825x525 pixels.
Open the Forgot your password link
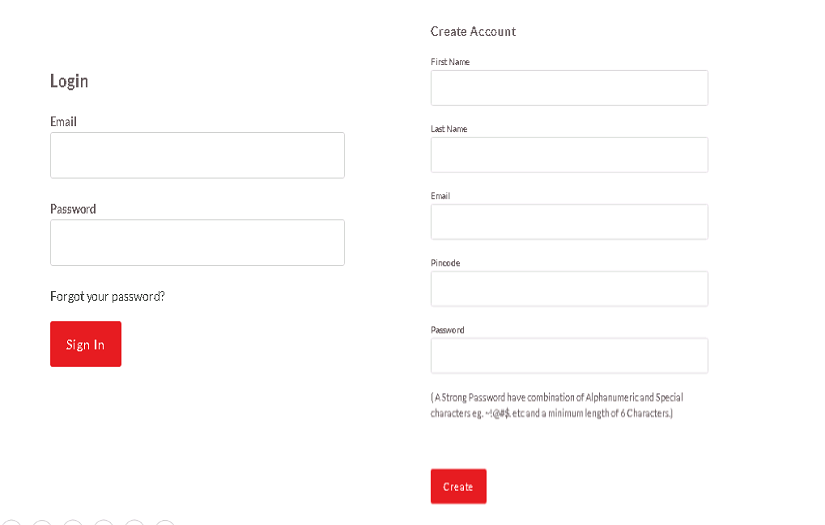click(107, 297)
